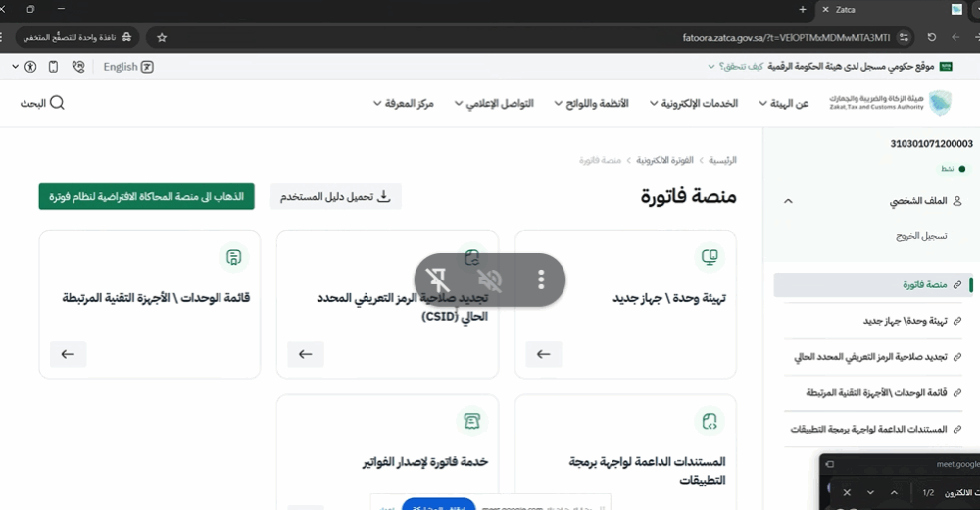Click link icon beside منصة فاتورة sidebar item
This screenshot has width=980, height=510.
click(x=956, y=284)
